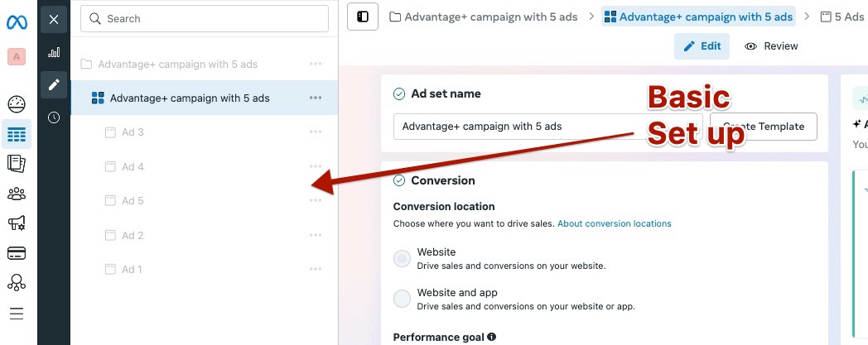
Task: Open the all tools hamburger menu
Action: (x=17, y=314)
